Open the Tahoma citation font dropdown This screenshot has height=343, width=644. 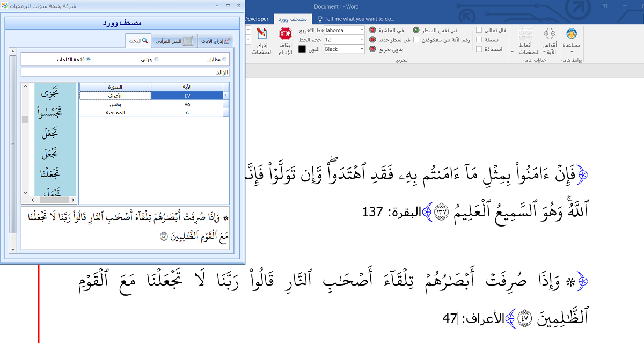[x=362, y=31]
